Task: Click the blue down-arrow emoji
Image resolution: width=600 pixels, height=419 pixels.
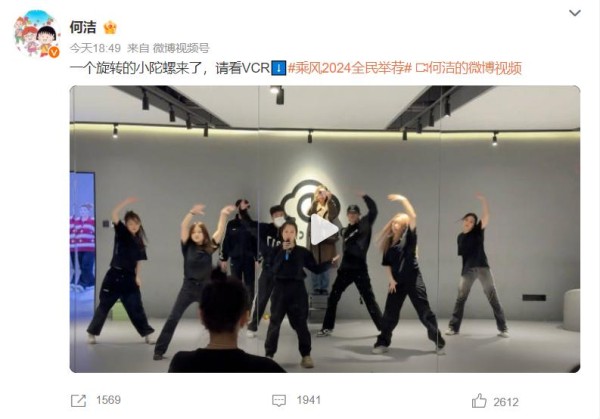Action: tap(279, 68)
